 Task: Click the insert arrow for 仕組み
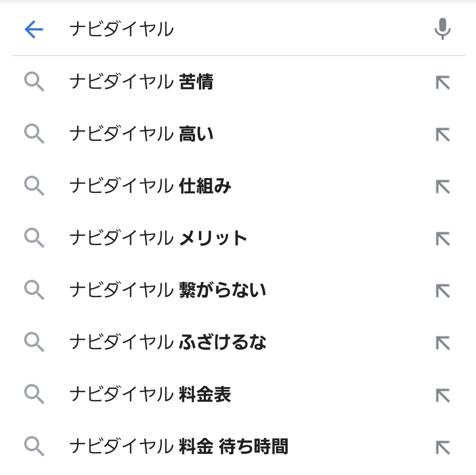442,186
